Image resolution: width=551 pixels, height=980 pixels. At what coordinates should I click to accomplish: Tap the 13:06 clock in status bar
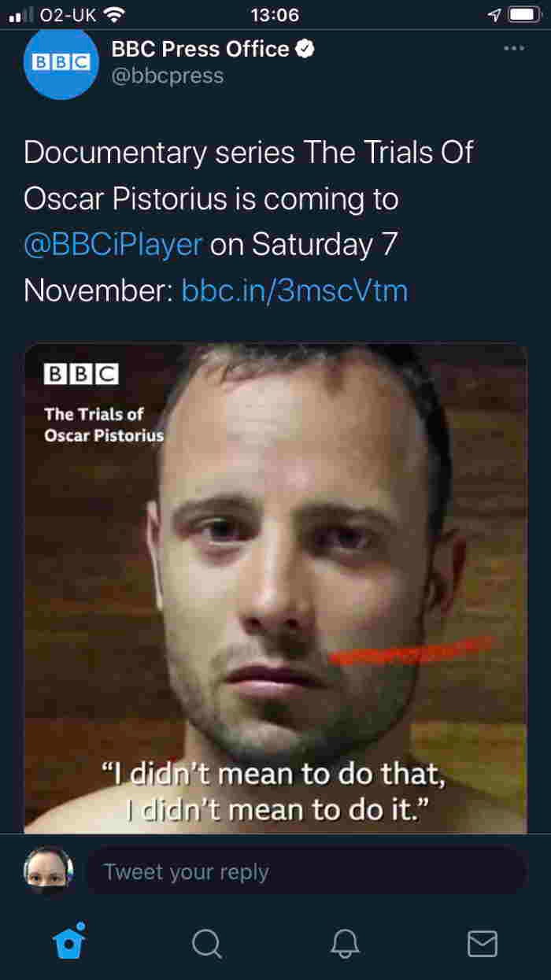point(274,14)
